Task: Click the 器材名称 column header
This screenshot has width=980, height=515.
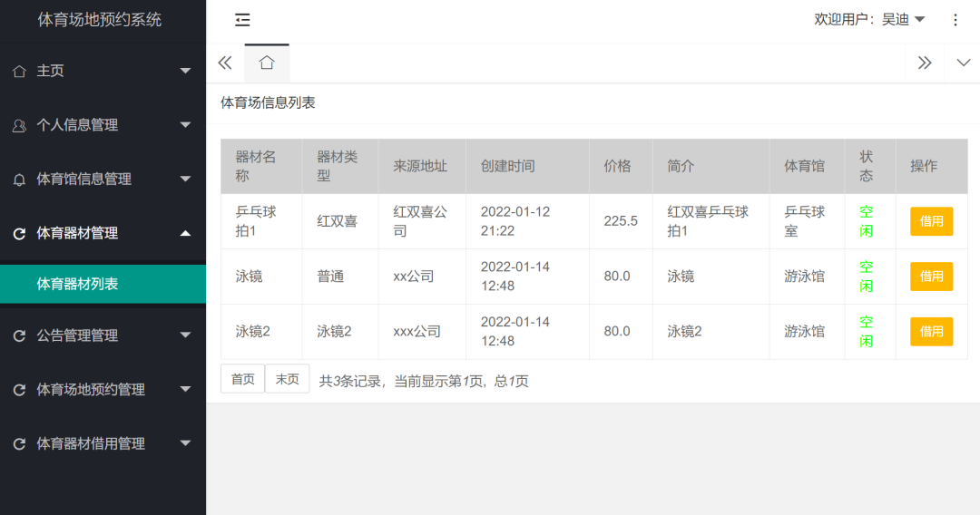Action: [261, 166]
